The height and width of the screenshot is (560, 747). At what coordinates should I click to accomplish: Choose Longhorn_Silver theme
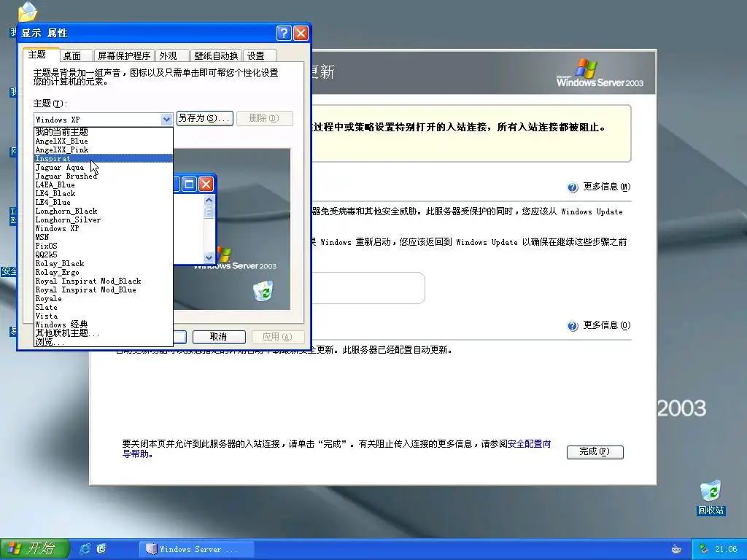point(104,219)
